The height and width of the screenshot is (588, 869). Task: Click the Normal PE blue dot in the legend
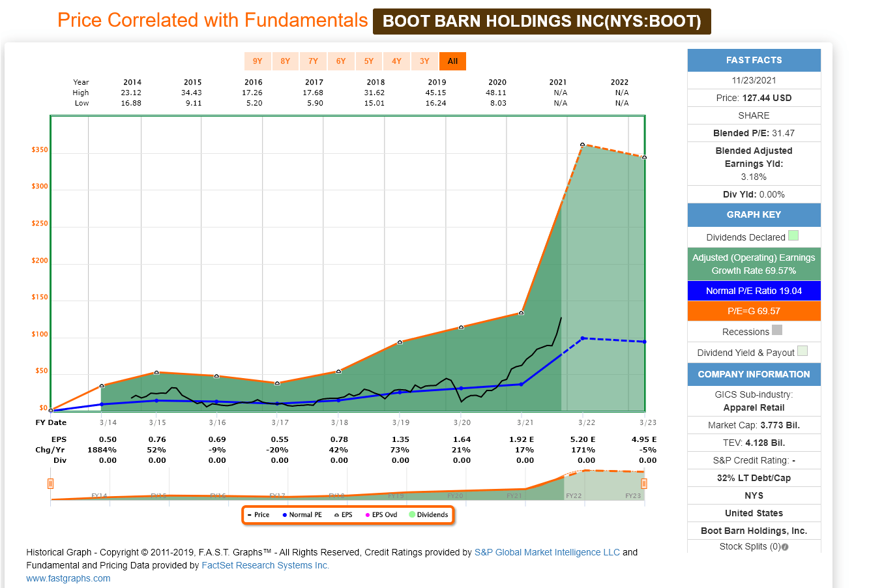click(285, 515)
